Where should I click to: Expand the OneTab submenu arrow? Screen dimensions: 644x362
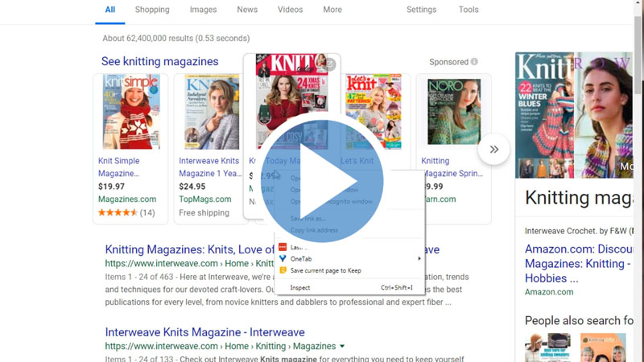click(x=419, y=258)
